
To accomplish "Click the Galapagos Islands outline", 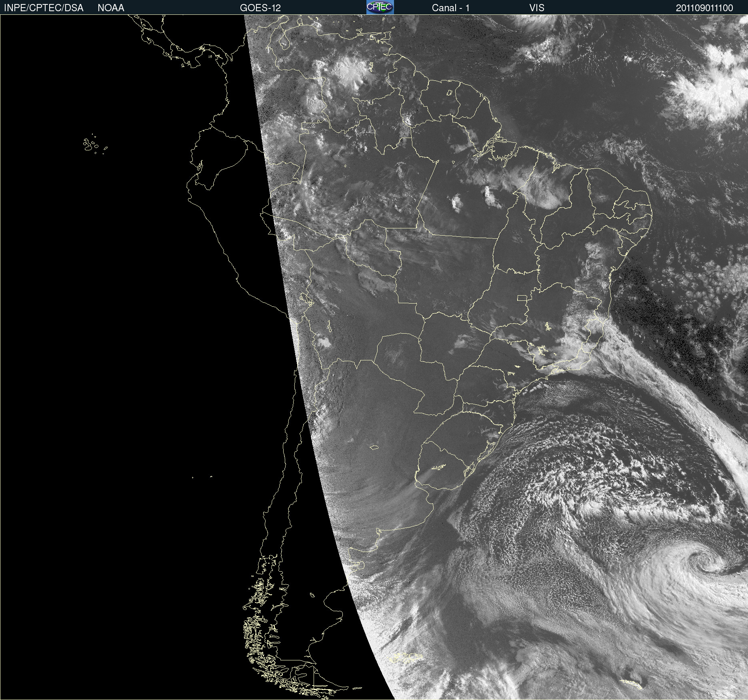I will [x=95, y=144].
